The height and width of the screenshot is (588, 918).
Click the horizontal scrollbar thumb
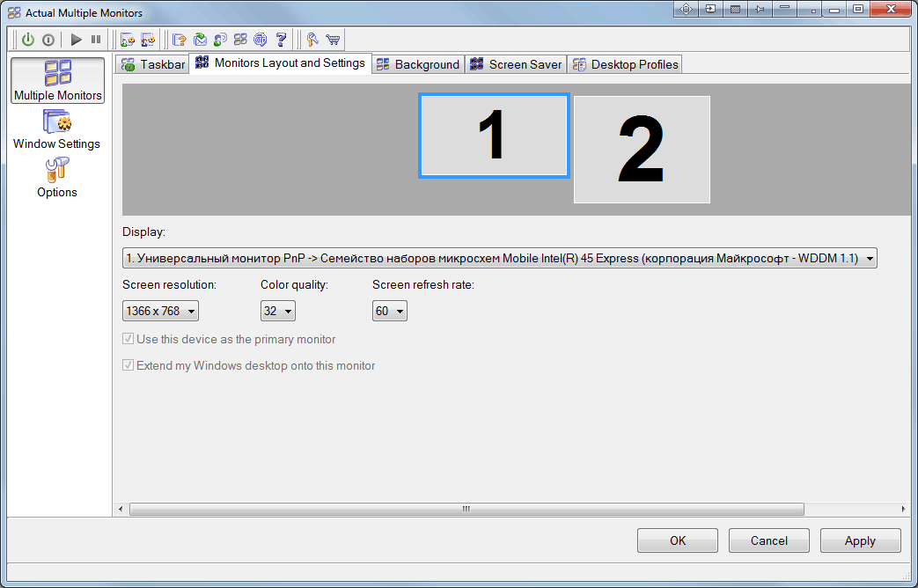pyautogui.click(x=466, y=509)
